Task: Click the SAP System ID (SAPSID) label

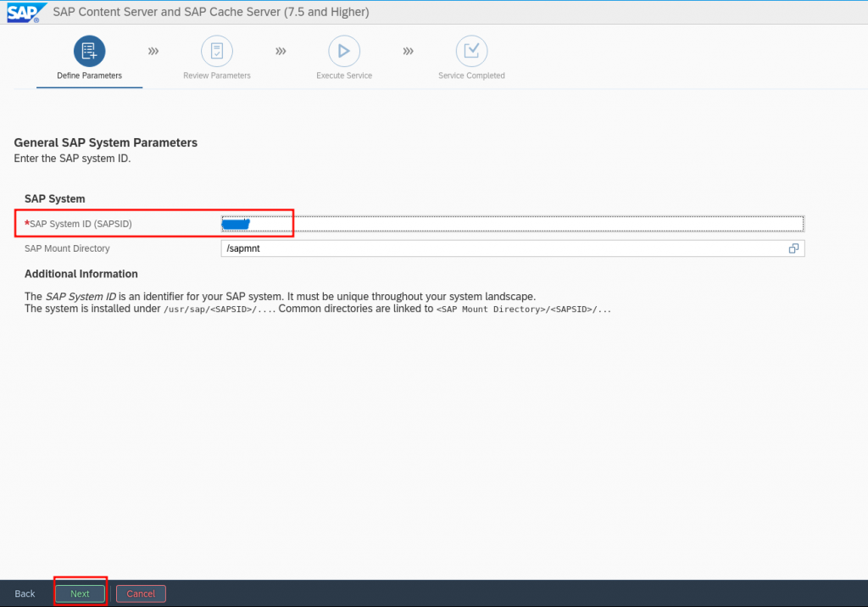Action: click(80, 224)
